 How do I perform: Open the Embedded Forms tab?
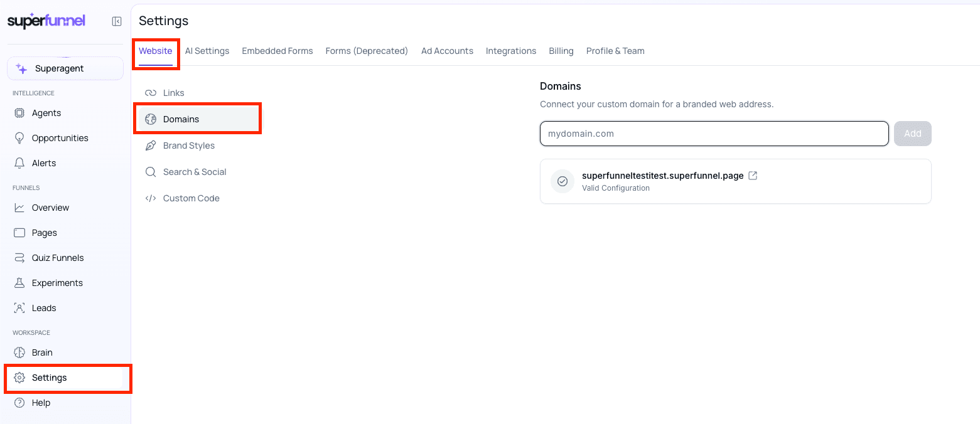(x=277, y=51)
